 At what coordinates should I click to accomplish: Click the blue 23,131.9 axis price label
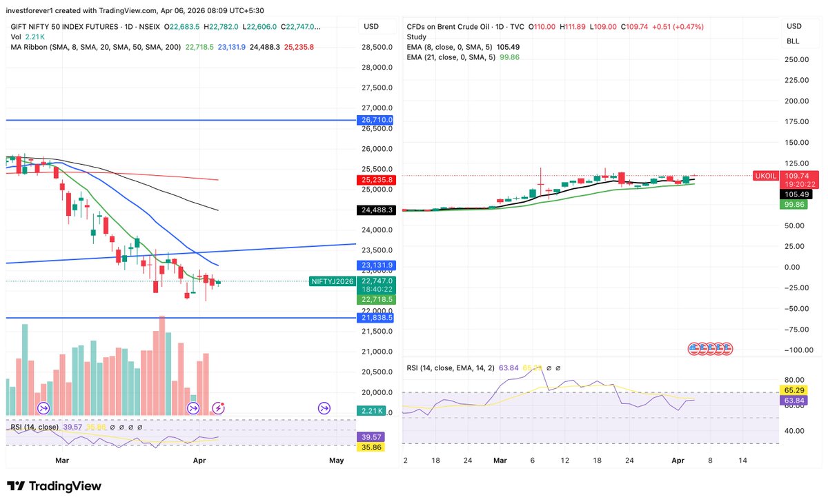(376, 265)
